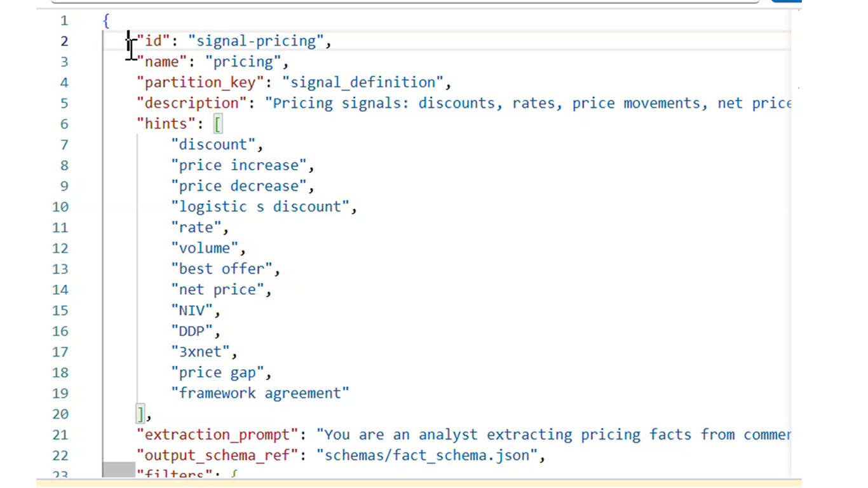Click the "Pricing signals: discounts, rates..." description string
Viewport: 868px width, 488px height.
pyautogui.click(x=528, y=104)
